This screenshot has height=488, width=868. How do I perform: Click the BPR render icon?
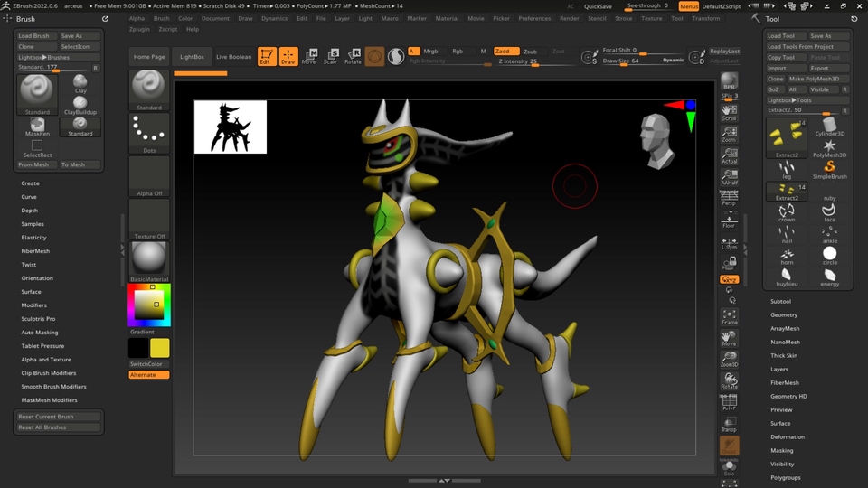click(729, 81)
